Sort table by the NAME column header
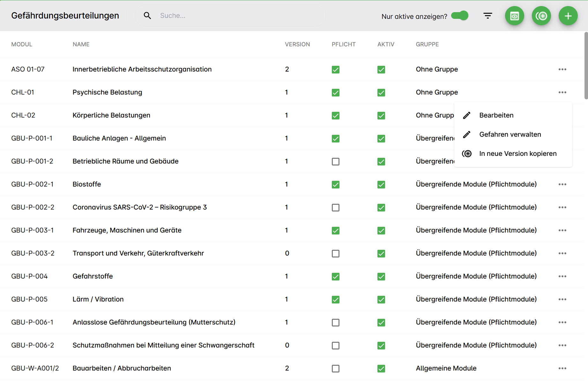This screenshot has width=588, height=383. [81, 44]
